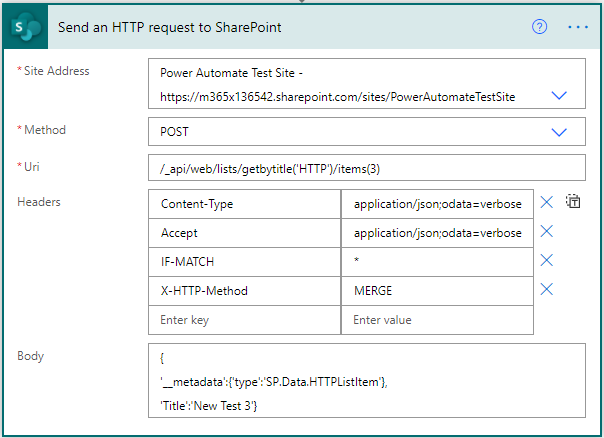The height and width of the screenshot is (438, 604).
Task: Edit the IF-MATCH header key cell
Action: pos(245,262)
